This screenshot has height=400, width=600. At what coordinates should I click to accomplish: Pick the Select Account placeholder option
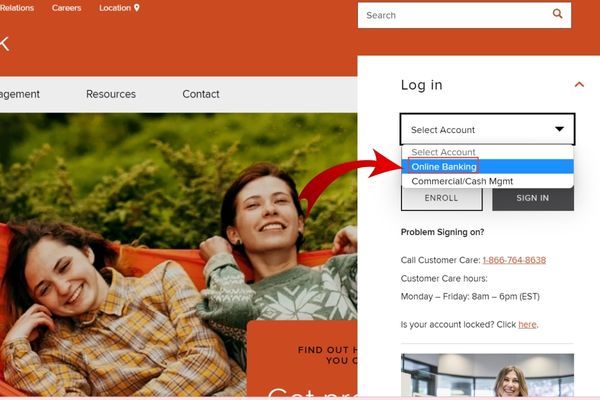point(487,152)
